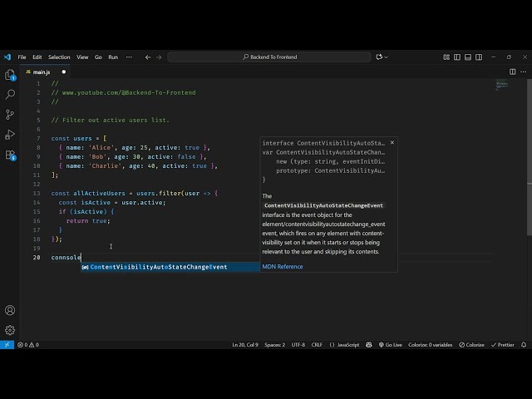Toggle the primary side bar
The width and height of the screenshot is (532, 399).
(x=457, y=57)
